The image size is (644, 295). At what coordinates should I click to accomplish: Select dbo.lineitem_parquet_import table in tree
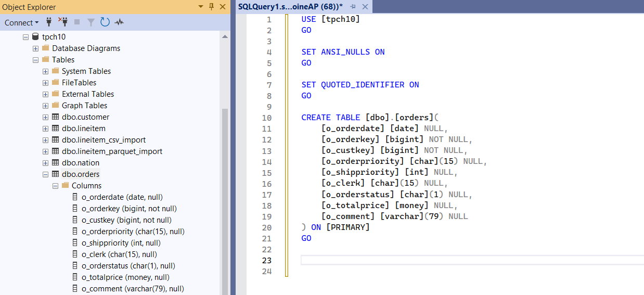[x=112, y=151]
